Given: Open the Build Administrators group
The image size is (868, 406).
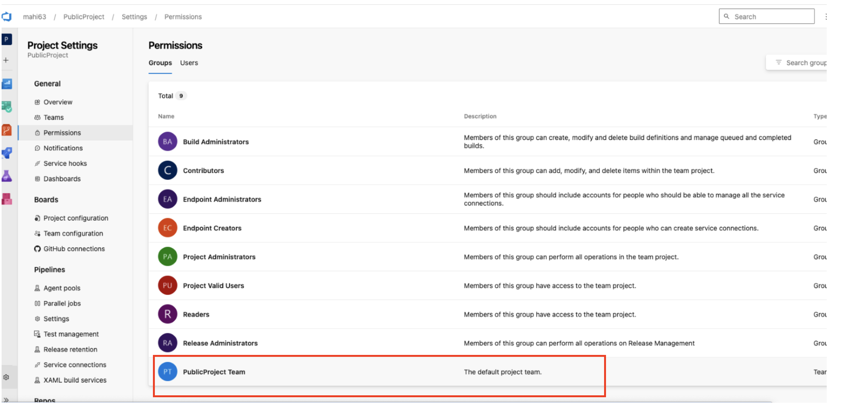Looking at the screenshot, I should click(216, 142).
